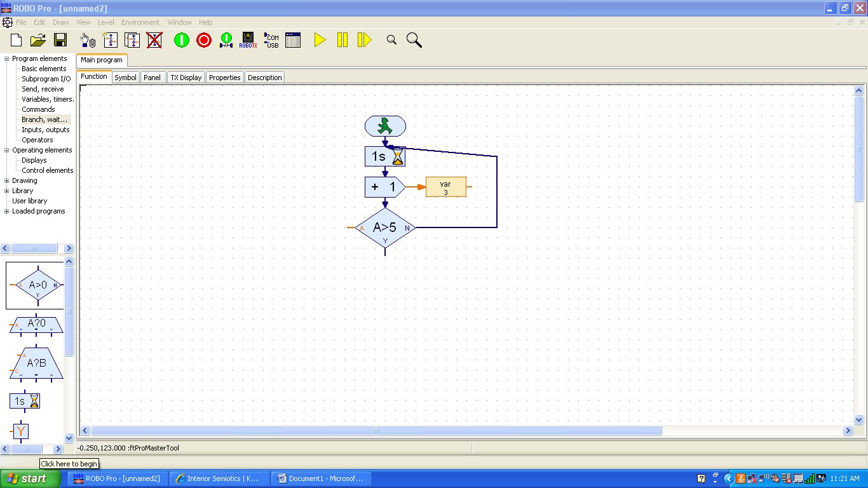Pick the A?B comparison element in palette
Viewport: 868px width, 488px height.
click(36, 363)
